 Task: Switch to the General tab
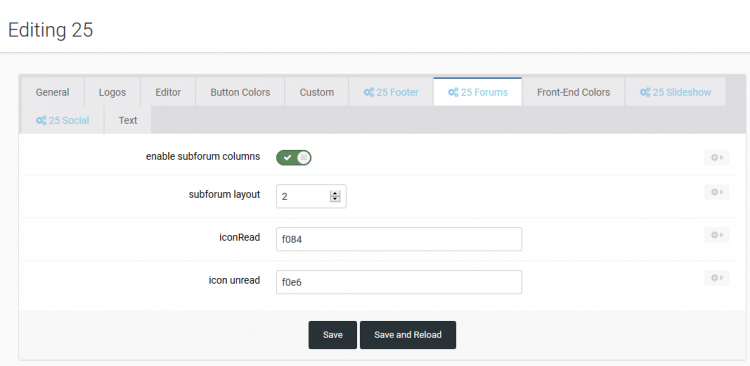click(53, 92)
